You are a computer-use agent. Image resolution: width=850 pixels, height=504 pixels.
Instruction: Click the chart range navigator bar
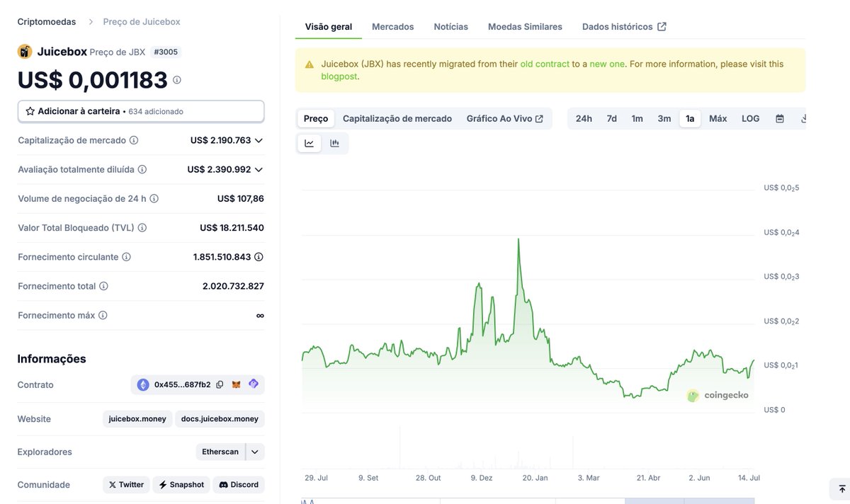(528, 500)
